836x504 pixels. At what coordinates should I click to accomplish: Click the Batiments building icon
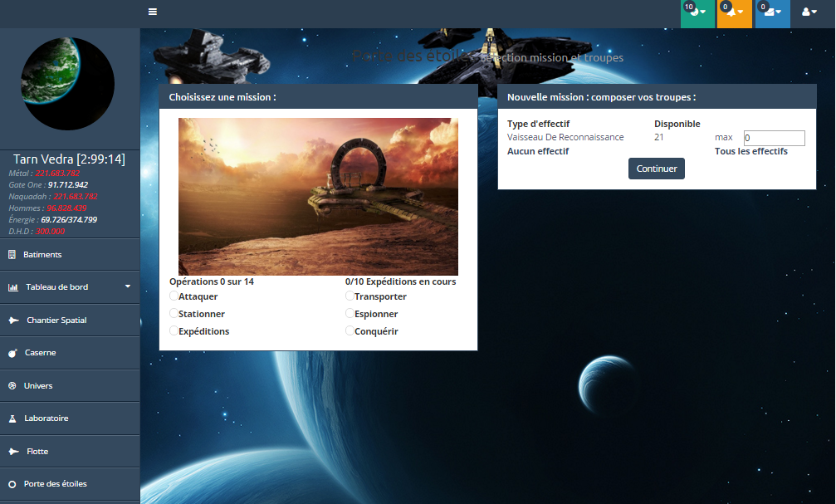click(x=12, y=255)
